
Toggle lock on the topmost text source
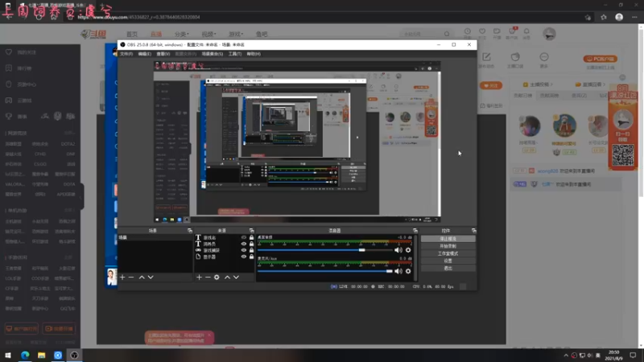[251, 237]
